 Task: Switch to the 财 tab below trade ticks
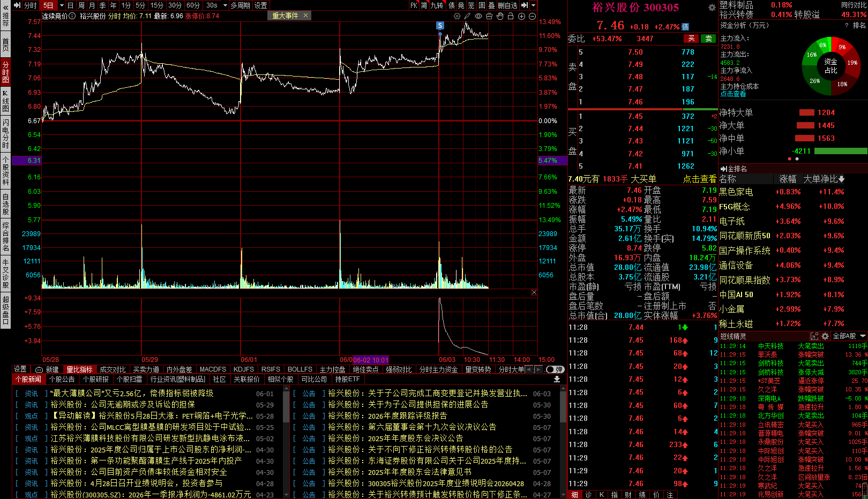pyautogui.click(x=628, y=495)
